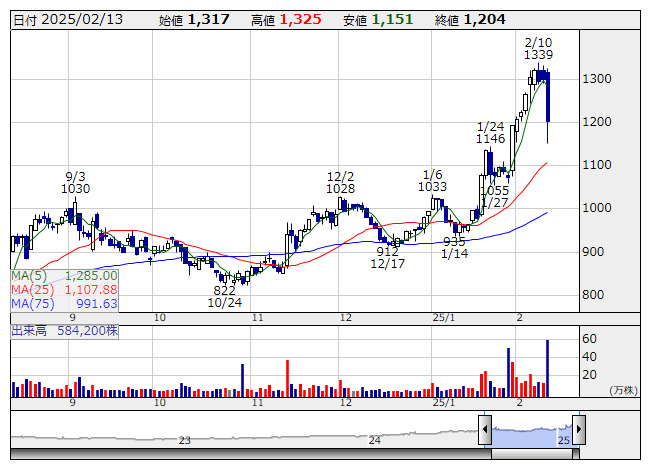This screenshot has height=470, width=653.
Task: Click the (万株) volume unit label
Action: pyautogui.click(x=623, y=390)
